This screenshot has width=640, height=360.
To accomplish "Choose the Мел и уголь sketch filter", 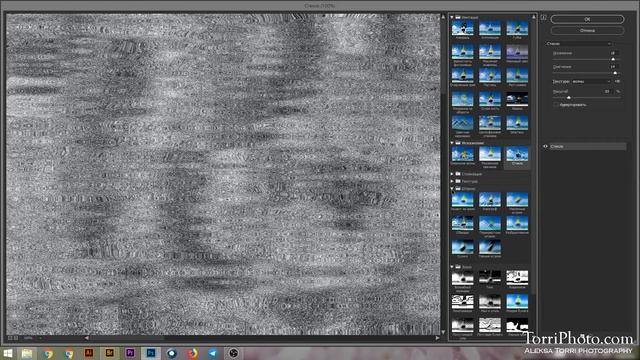I will pos(490,302).
